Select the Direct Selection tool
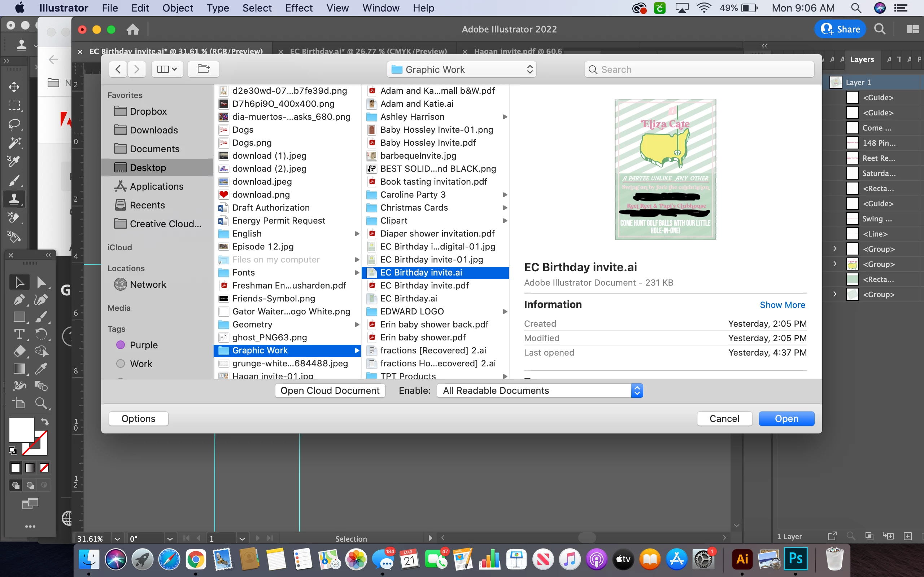Screen dimensions: 924x577 [41, 282]
